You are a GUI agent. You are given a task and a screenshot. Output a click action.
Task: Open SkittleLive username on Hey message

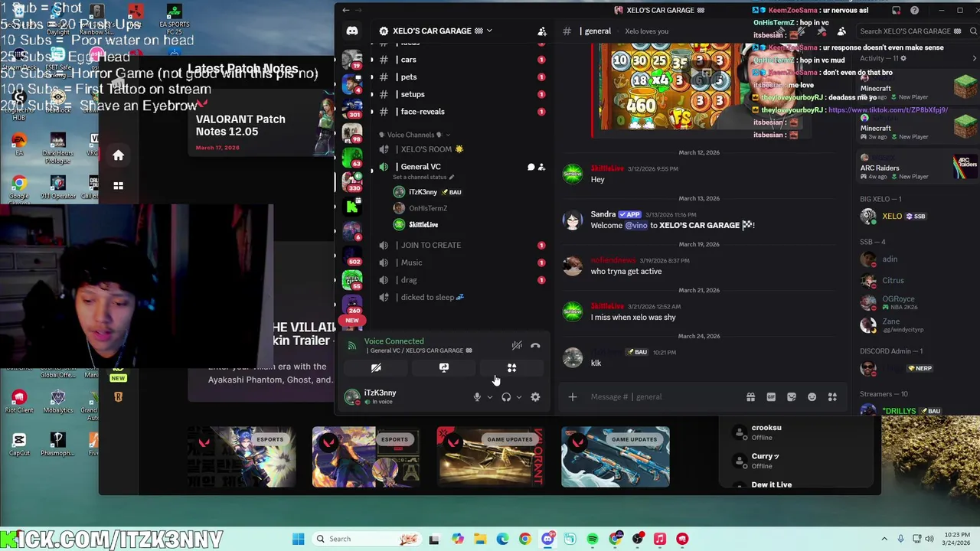pyautogui.click(x=606, y=168)
